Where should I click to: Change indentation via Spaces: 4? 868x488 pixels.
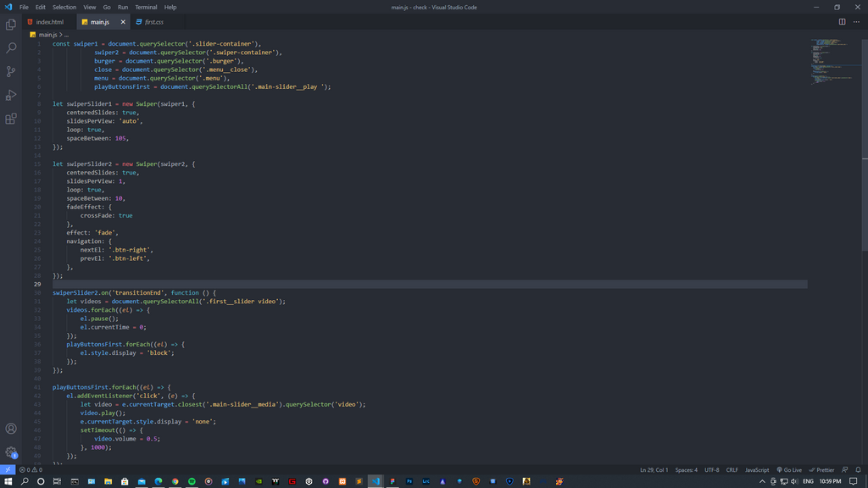tap(687, 469)
